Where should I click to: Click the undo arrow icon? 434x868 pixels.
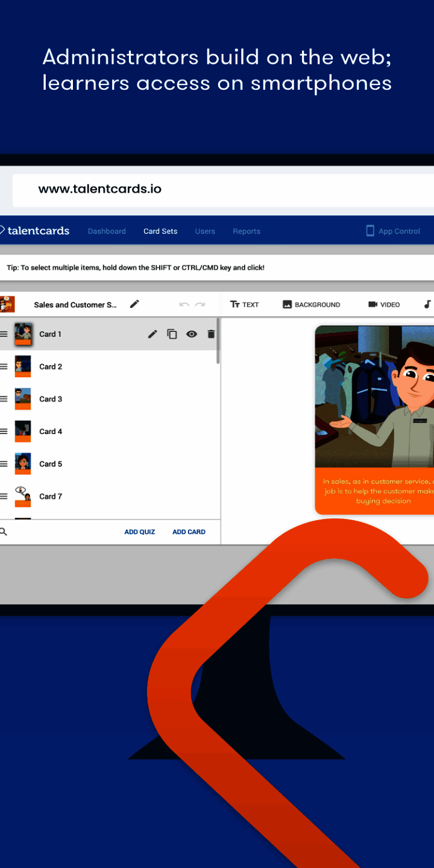[x=184, y=305]
